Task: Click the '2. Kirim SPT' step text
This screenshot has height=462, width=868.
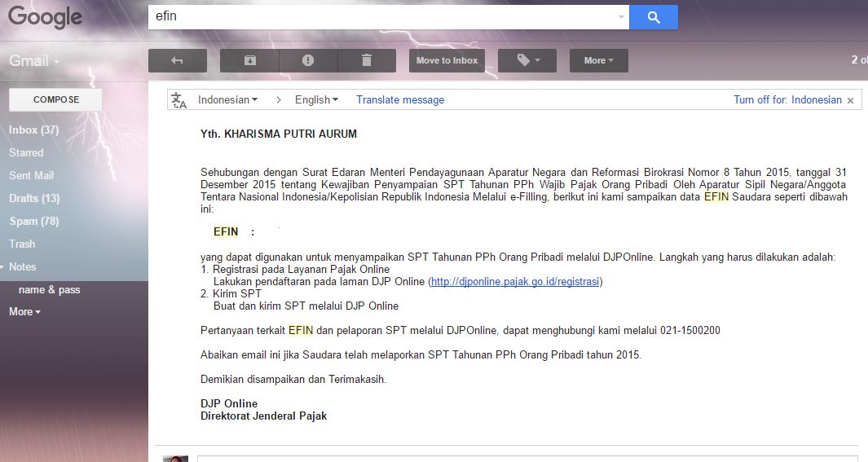Action: point(231,294)
